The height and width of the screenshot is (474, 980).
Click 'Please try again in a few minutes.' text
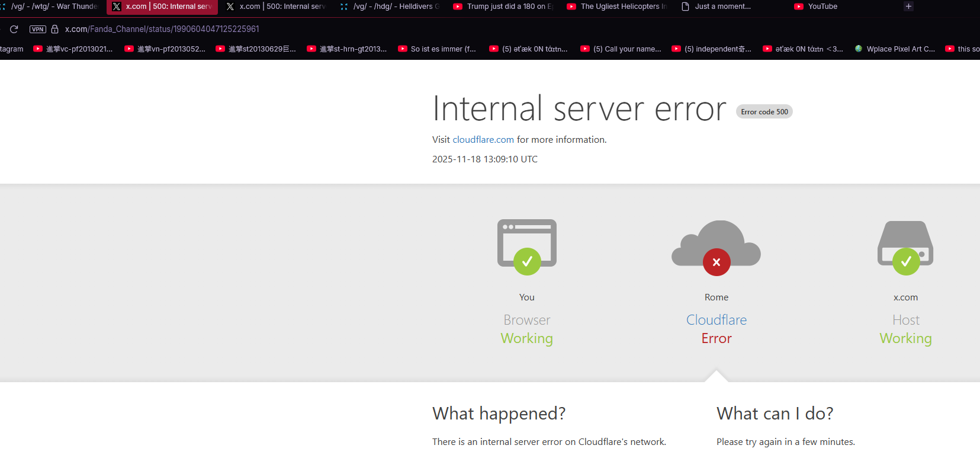[786, 442]
